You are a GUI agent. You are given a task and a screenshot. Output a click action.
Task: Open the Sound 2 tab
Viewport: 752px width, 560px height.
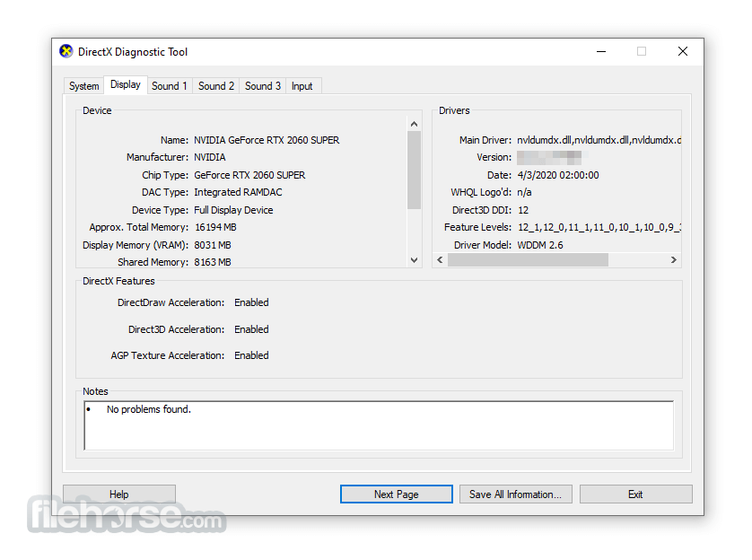tap(216, 86)
